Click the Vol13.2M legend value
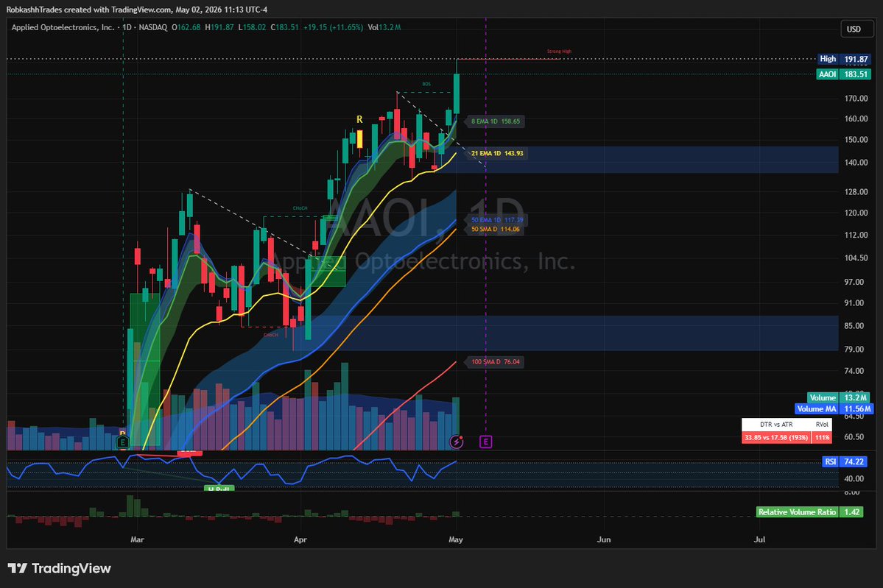The width and height of the screenshot is (883, 588). pos(384,27)
